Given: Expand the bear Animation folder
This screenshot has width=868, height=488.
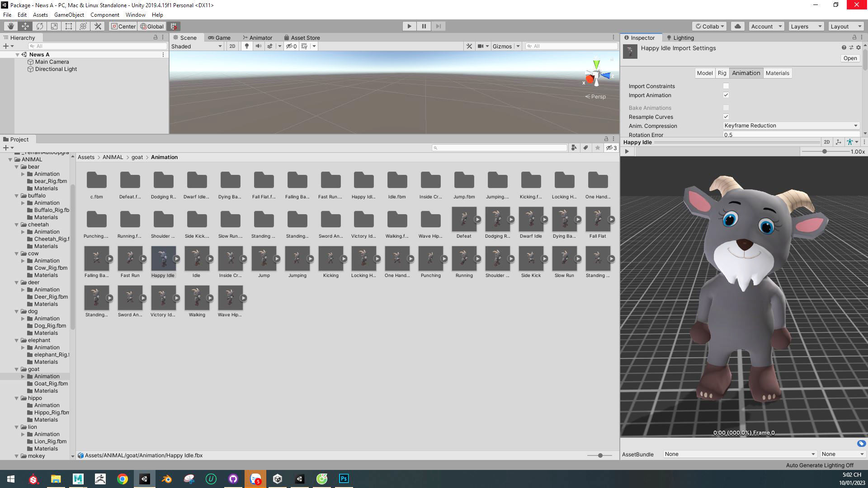Looking at the screenshot, I should 23,174.
